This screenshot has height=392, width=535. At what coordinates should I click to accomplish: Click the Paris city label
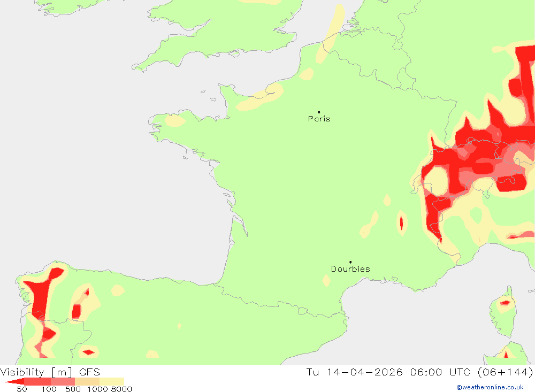319,119
